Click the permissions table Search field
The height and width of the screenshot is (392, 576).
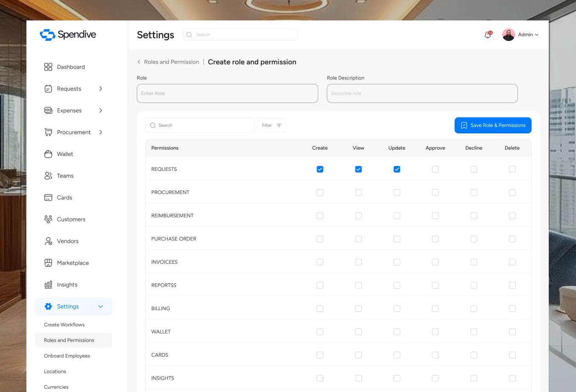200,125
